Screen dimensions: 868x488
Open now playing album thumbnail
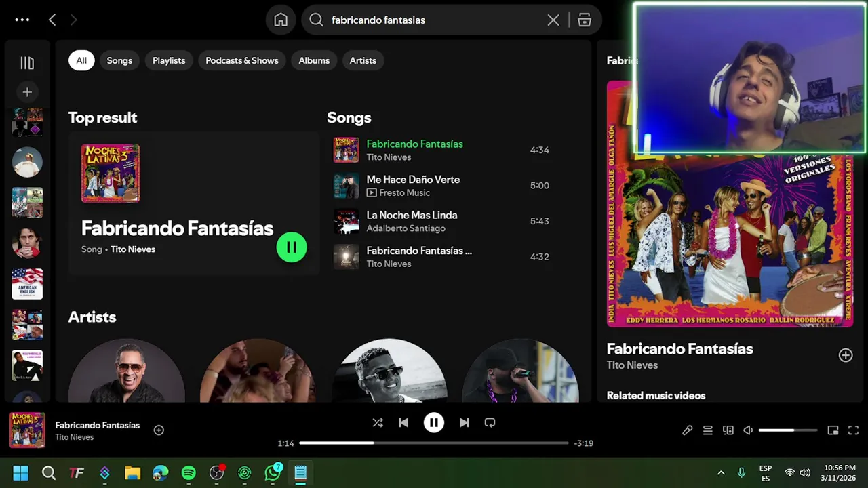pos(27,430)
